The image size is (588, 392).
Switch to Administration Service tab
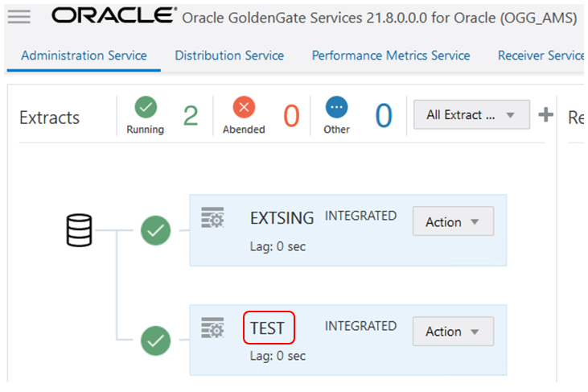click(84, 56)
